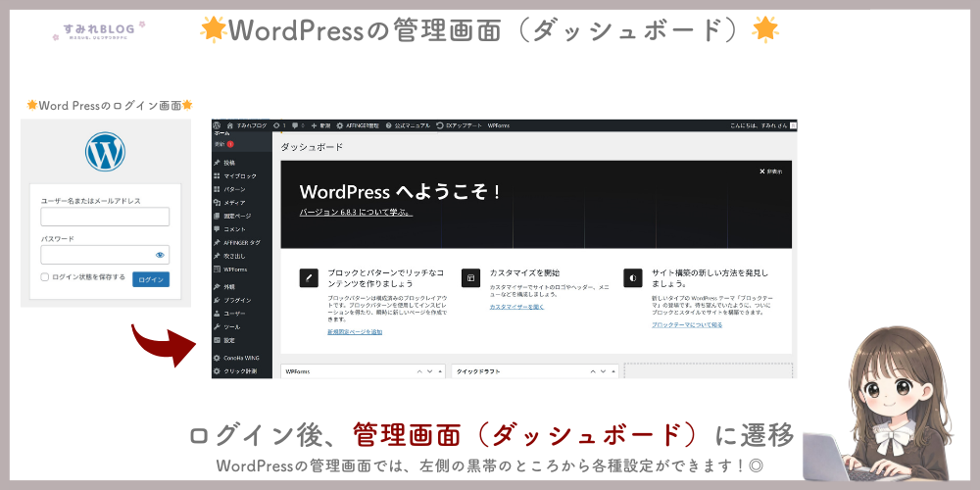The width and height of the screenshot is (980, 490).
Task: Open the バージョン 6.8.3 について学ぶ link
Action: coord(356,212)
